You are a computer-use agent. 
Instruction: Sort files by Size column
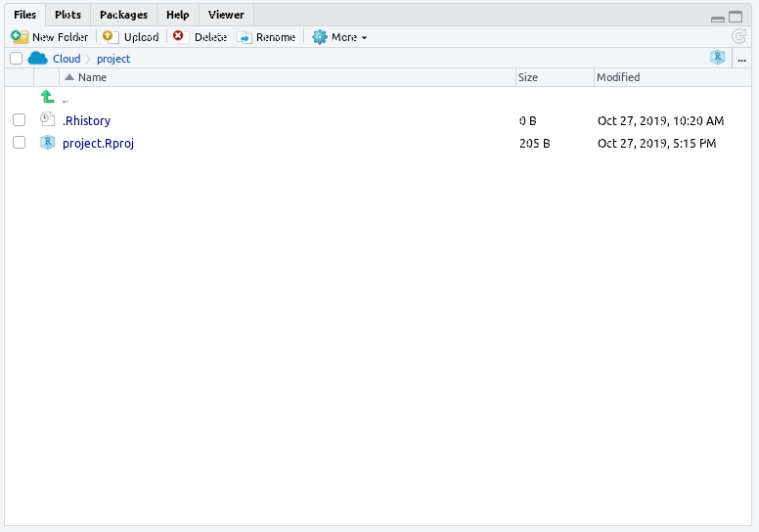pyautogui.click(x=555, y=77)
